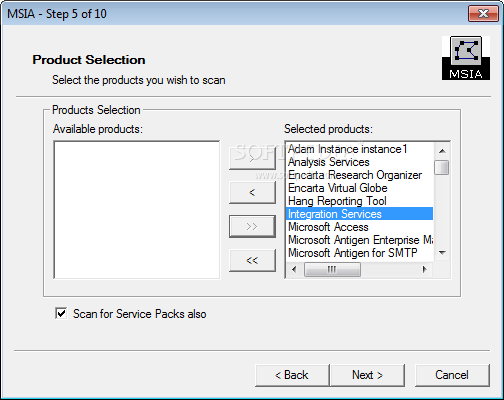
Task: Click the single right arrow add button
Action: [x=252, y=159]
